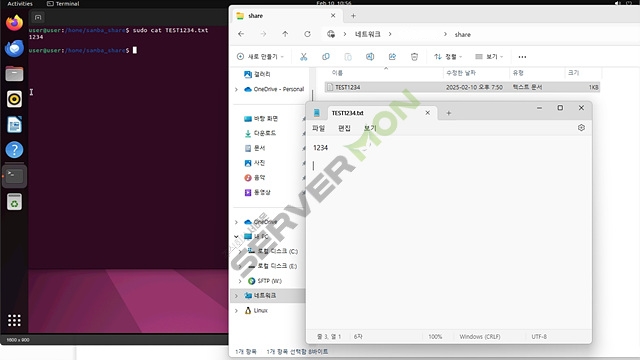Expand the Linux tree node
The image size is (640, 360).
click(236, 311)
